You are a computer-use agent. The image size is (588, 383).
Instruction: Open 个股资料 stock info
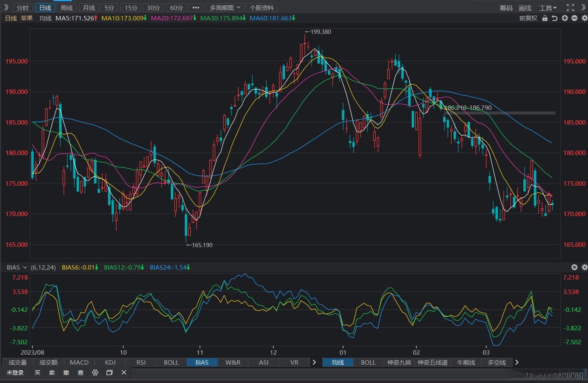[x=262, y=8]
